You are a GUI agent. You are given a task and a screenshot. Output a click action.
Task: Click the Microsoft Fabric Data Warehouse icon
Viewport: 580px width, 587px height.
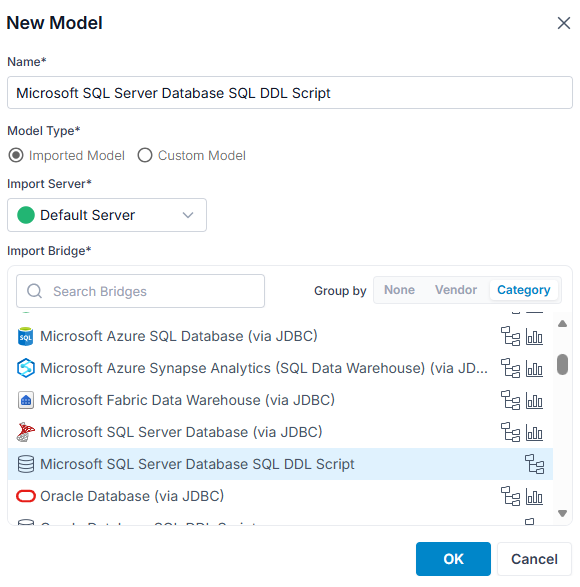25,400
